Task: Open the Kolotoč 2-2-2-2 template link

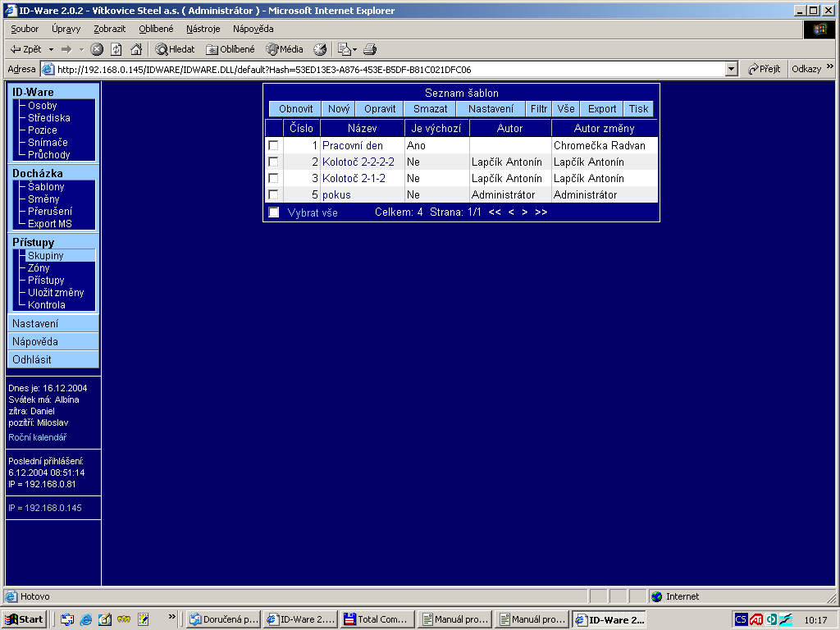Action: click(358, 162)
